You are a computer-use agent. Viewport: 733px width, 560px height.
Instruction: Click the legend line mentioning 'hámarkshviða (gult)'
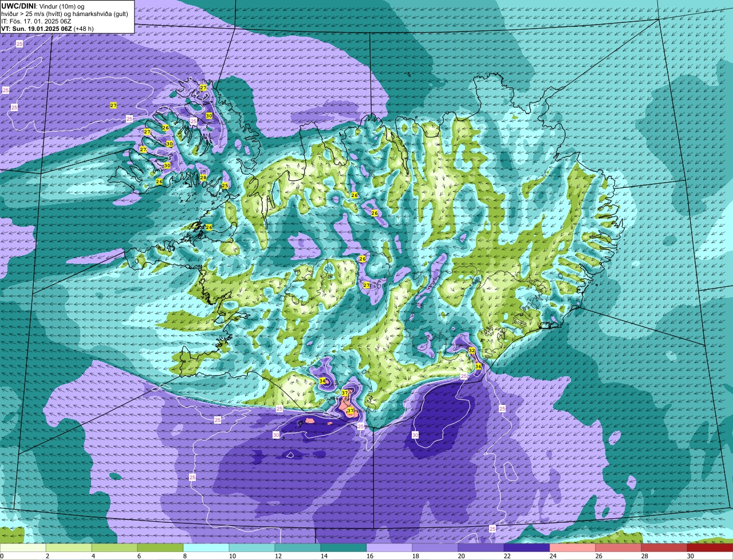tap(65, 14)
